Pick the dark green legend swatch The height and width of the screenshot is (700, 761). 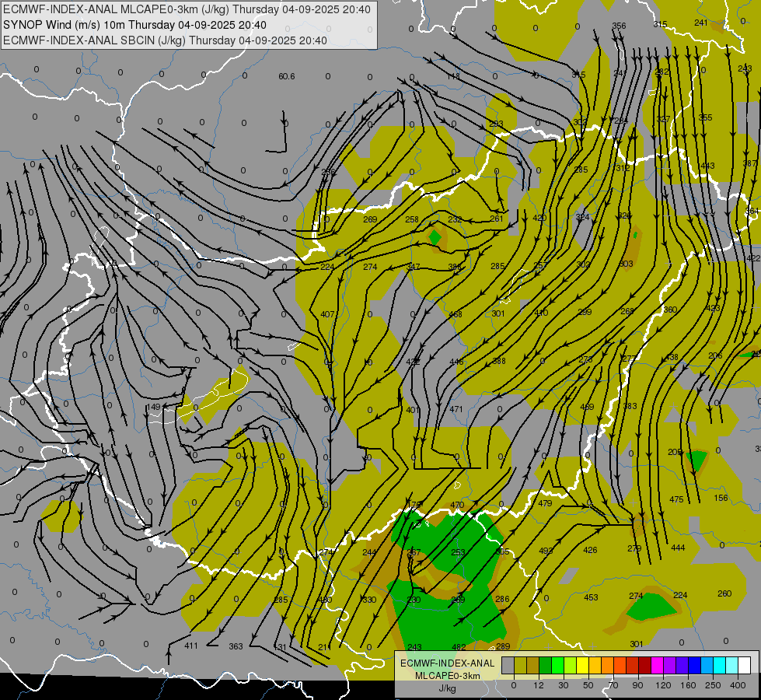click(x=545, y=665)
